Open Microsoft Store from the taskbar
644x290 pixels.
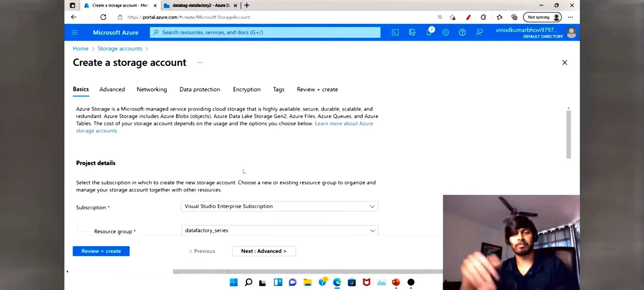(x=352, y=282)
